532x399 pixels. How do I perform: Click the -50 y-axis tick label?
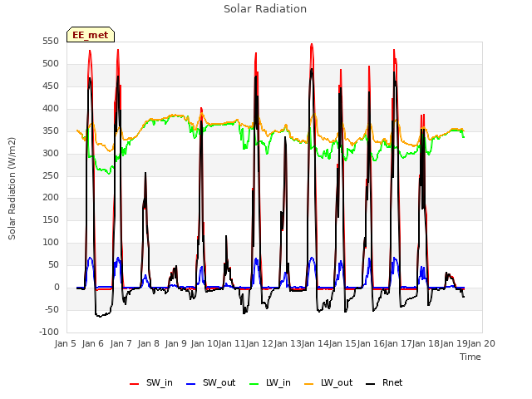pos(51,309)
